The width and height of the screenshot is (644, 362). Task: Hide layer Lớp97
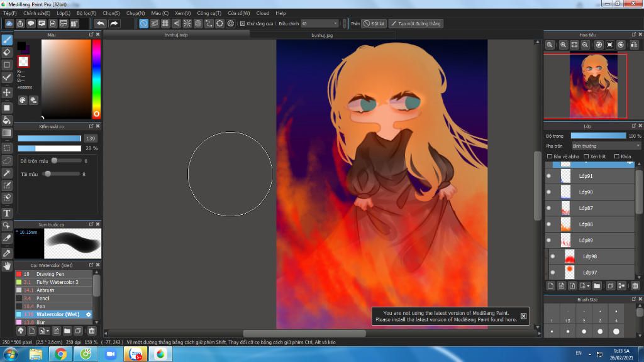[553, 273]
